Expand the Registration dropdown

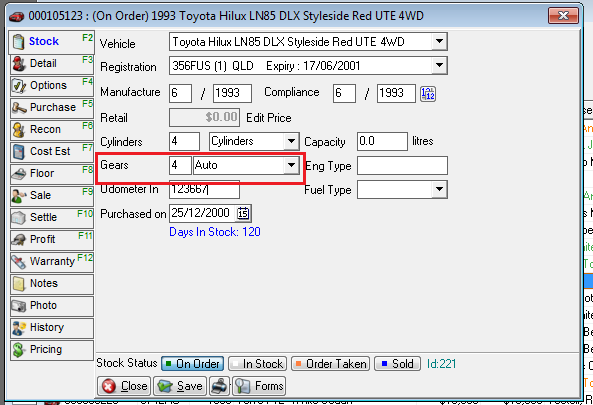pyautogui.click(x=439, y=65)
